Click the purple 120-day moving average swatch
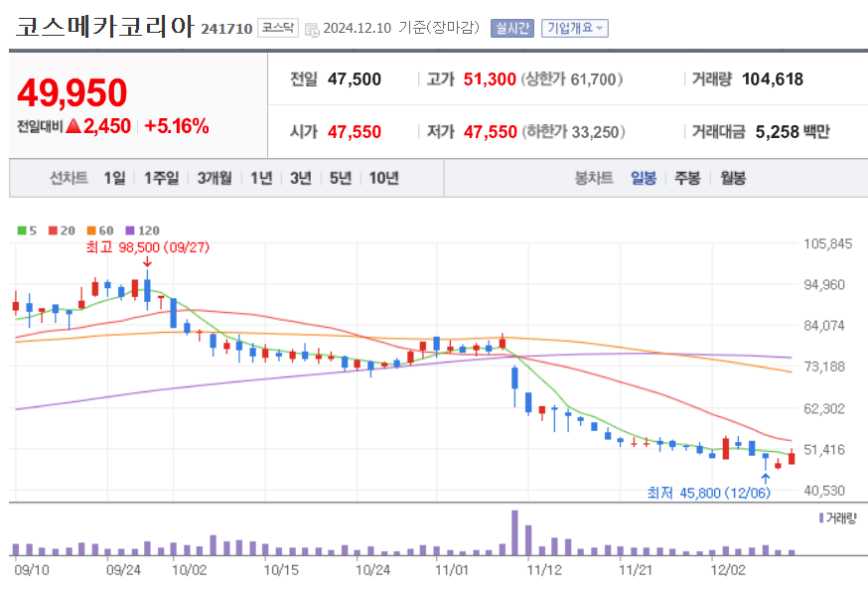868x593 pixels. [130, 230]
